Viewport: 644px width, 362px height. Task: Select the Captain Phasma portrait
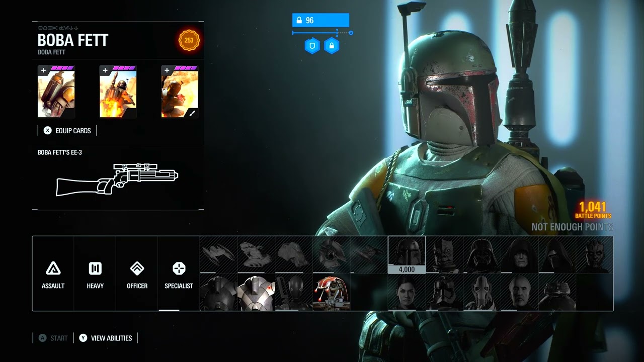(444, 293)
